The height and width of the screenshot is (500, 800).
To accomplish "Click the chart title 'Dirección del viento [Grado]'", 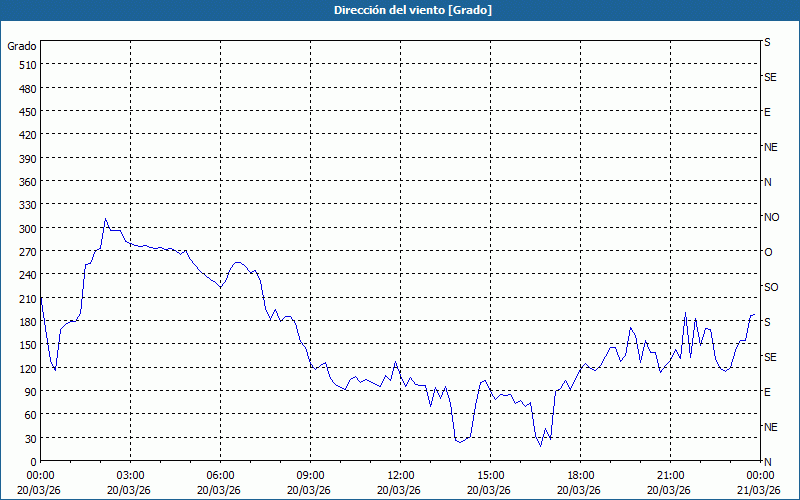I will (x=399, y=10).
